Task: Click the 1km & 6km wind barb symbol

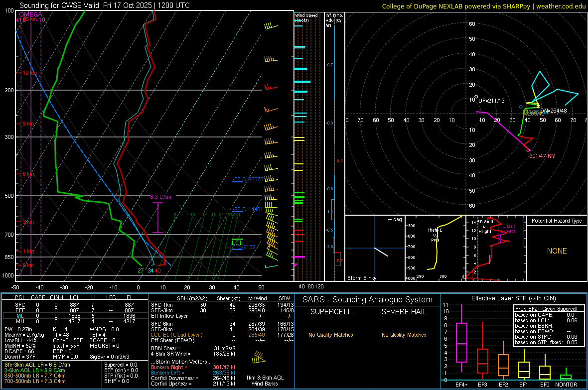Action: click(x=259, y=357)
